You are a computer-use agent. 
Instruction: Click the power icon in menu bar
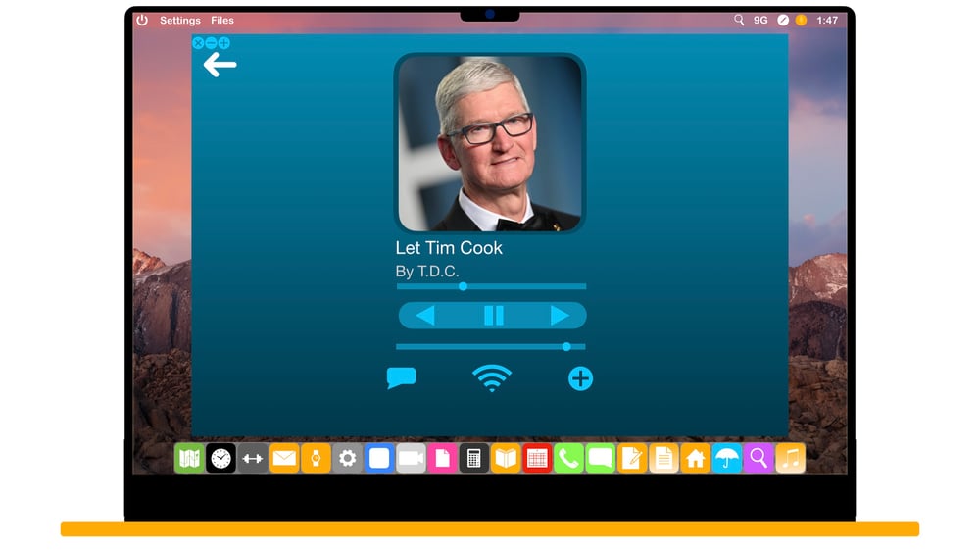tap(142, 20)
